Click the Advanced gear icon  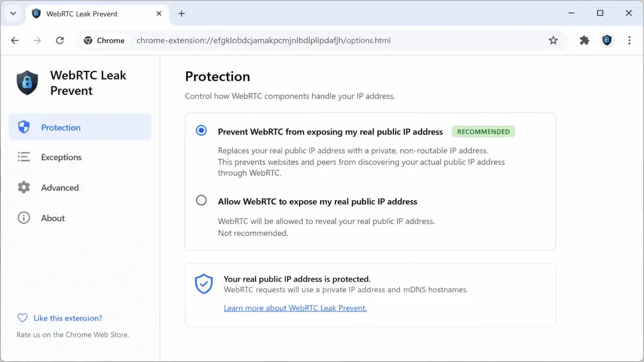24,187
